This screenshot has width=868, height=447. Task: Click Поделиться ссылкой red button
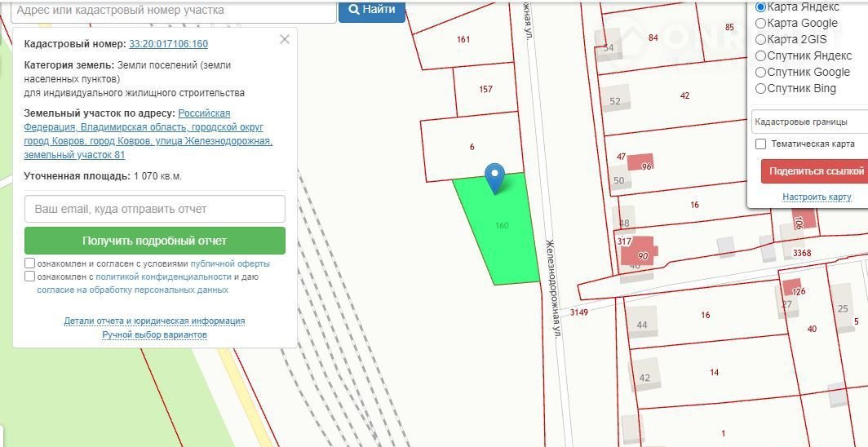[x=815, y=171]
